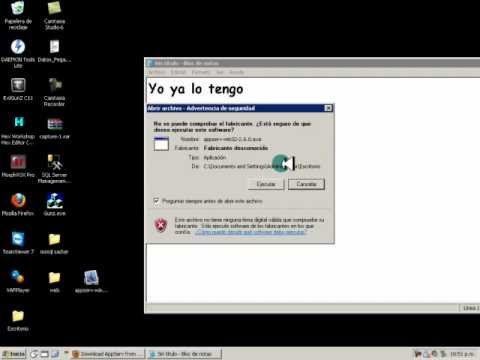The width and height of the screenshot is (480, 360).
Task: Uncheck 'Preguntar siempre antes de abrir este archivo'
Action: pos(156,201)
